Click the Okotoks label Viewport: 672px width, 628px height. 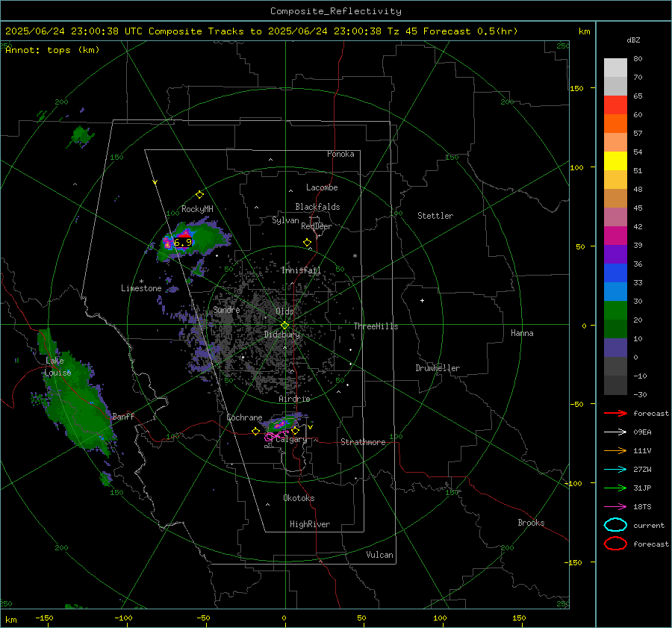[x=299, y=498]
